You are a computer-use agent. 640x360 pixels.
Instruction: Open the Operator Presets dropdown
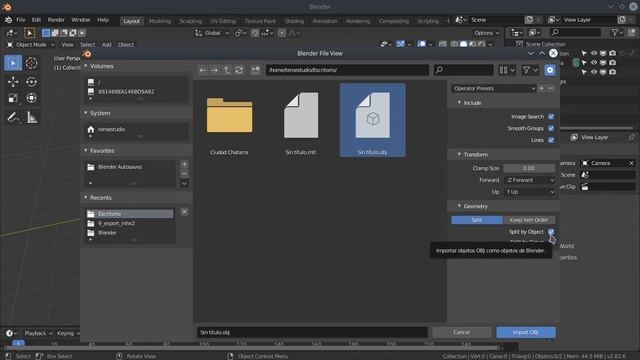[493, 88]
